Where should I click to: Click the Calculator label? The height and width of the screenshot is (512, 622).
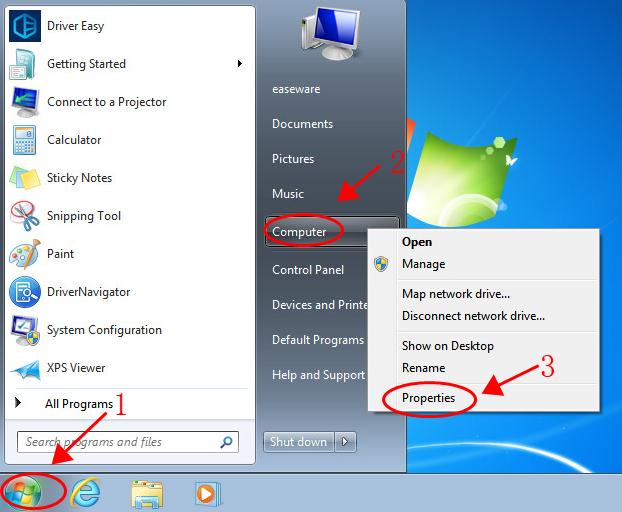(74, 140)
